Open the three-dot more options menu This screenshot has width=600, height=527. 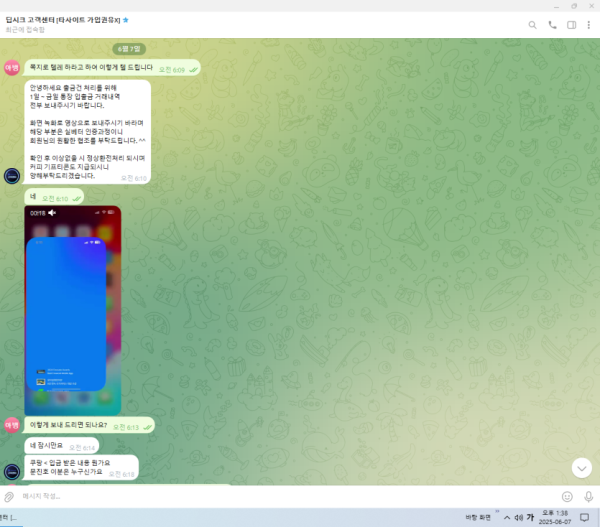589,25
